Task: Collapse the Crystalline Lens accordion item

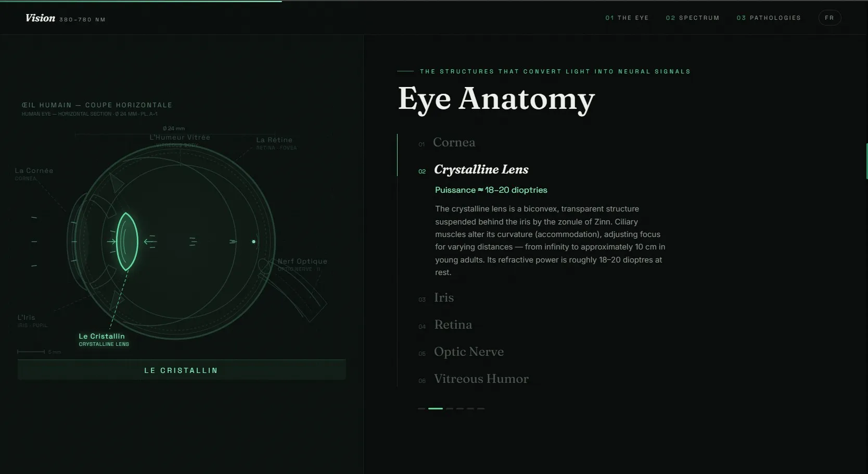Action: (x=481, y=170)
